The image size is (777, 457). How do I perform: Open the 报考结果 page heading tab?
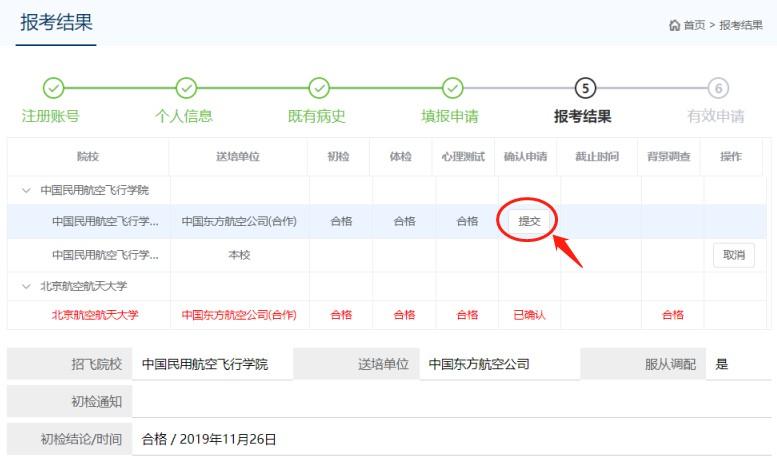click(x=56, y=23)
